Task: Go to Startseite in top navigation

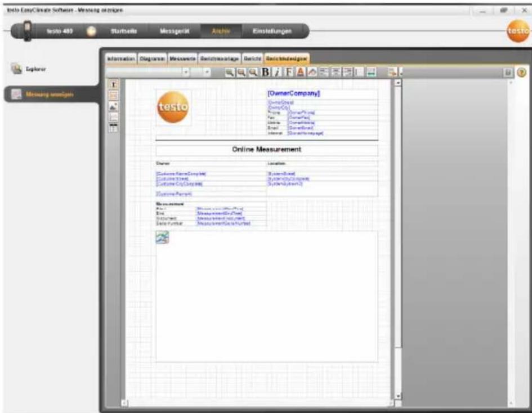Action: (x=124, y=31)
